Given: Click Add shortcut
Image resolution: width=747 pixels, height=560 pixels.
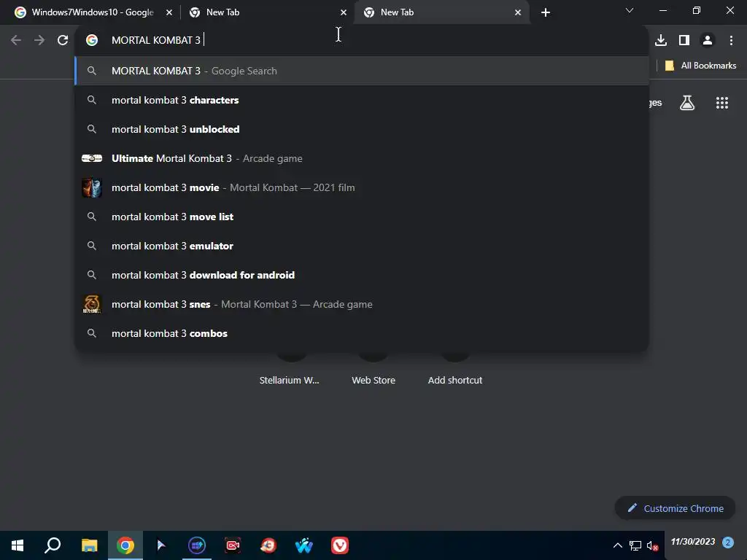Looking at the screenshot, I should point(455,380).
